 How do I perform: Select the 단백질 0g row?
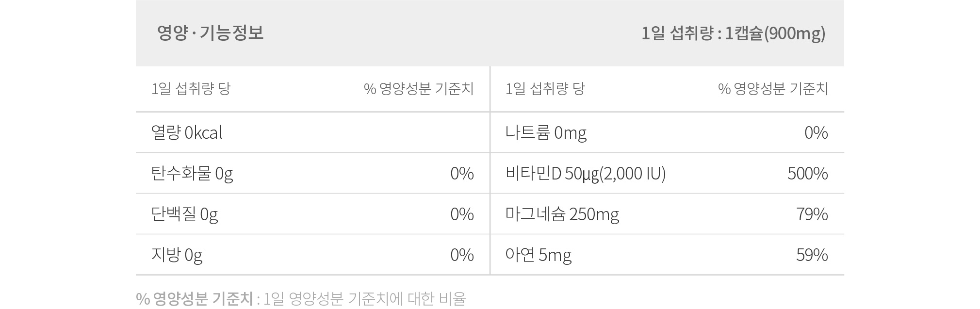tap(312, 214)
